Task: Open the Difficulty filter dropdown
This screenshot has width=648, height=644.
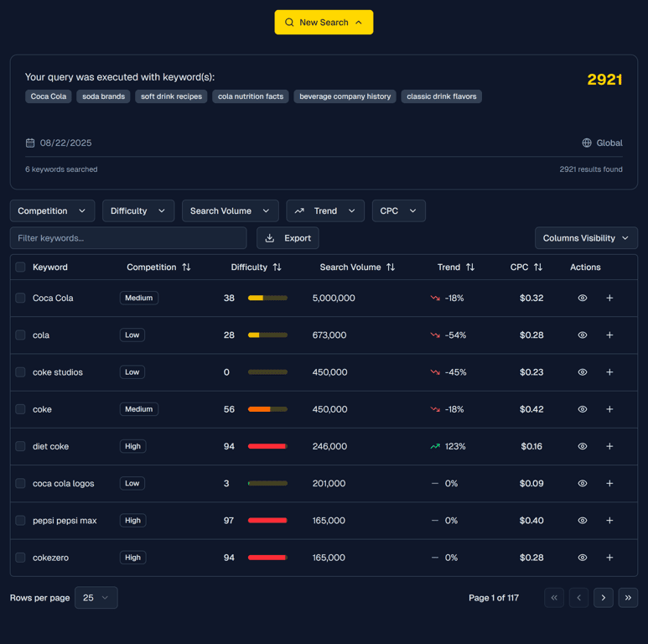Action: click(138, 211)
